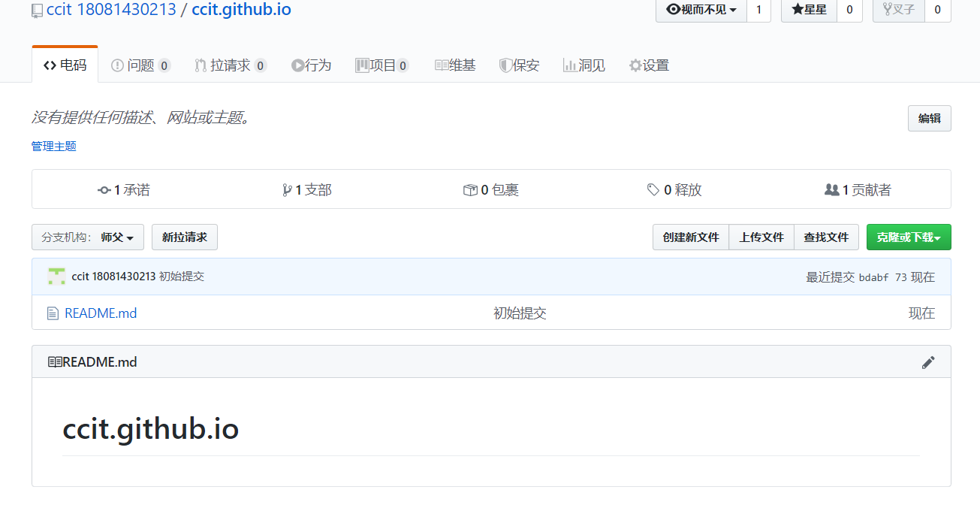Click the repository book icon beside ccit 18081430213

(x=36, y=11)
